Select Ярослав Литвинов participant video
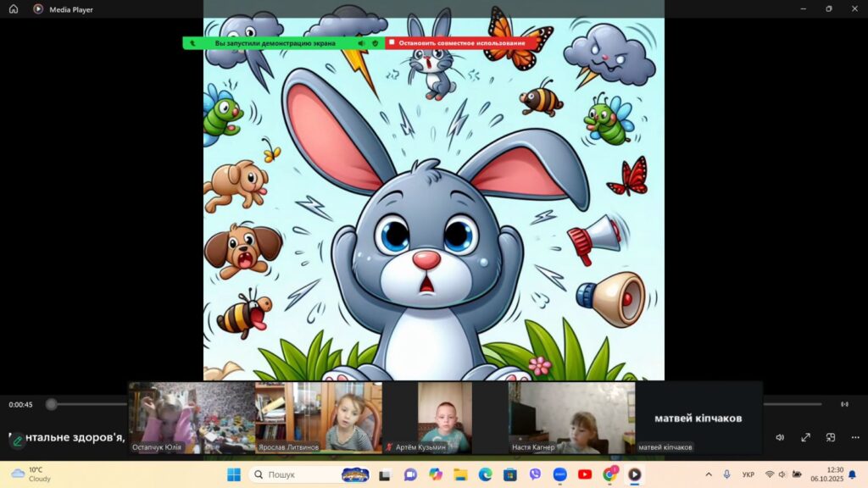 tap(319, 418)
